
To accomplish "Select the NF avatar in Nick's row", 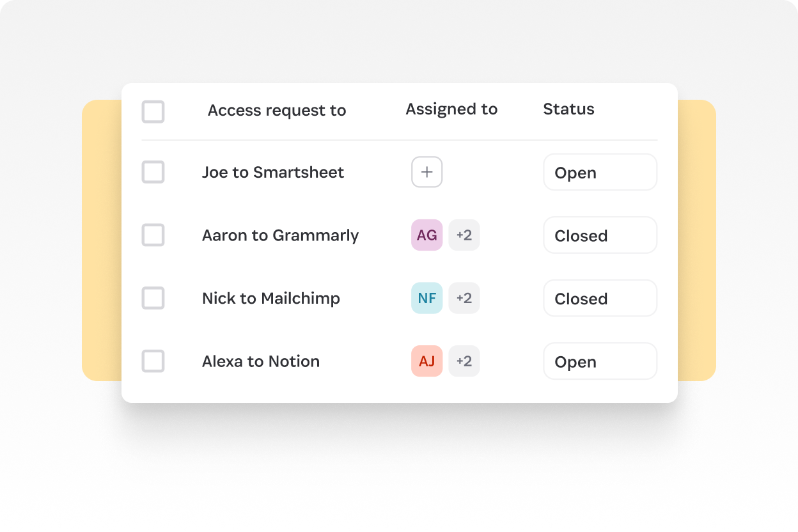I will tap(426, 298).
